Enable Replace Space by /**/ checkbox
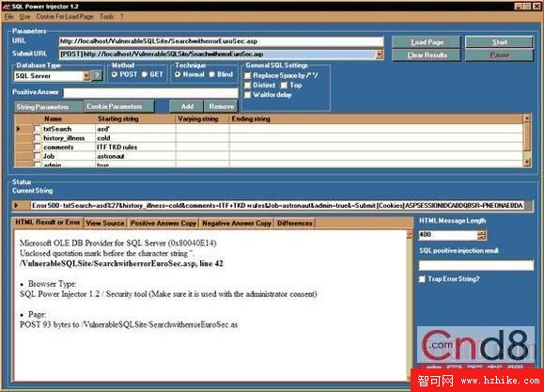 (248, 75)
